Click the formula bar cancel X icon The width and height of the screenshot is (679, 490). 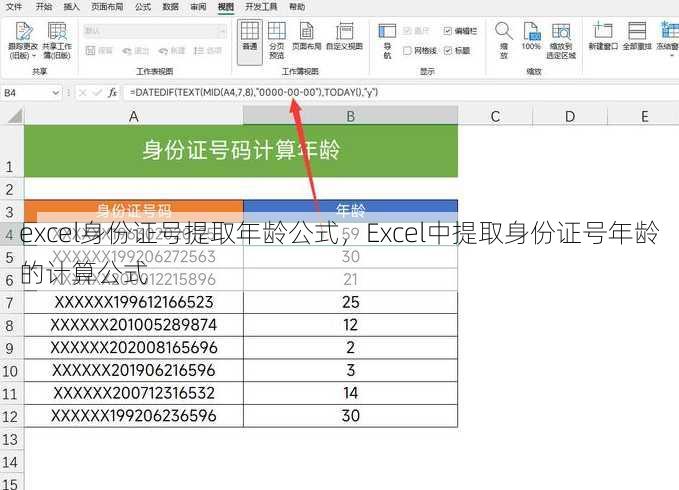click(x=83, y=93)
